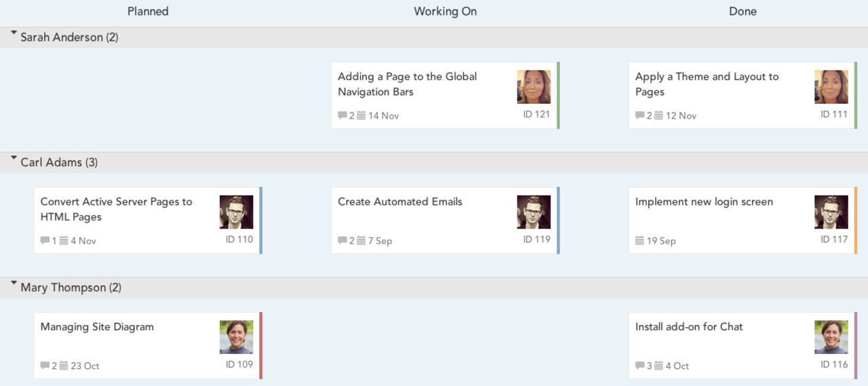Click calendar icon on Apply a Theme card
The height and width of the screenshot is (386, 868).
(x=658, y=116)
